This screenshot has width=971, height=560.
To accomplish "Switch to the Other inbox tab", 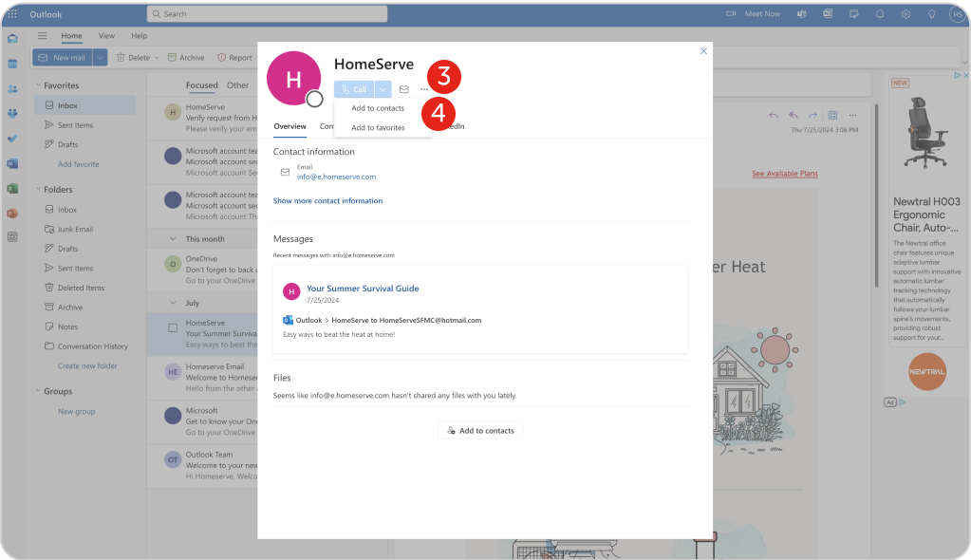I will tap(238, 85).
